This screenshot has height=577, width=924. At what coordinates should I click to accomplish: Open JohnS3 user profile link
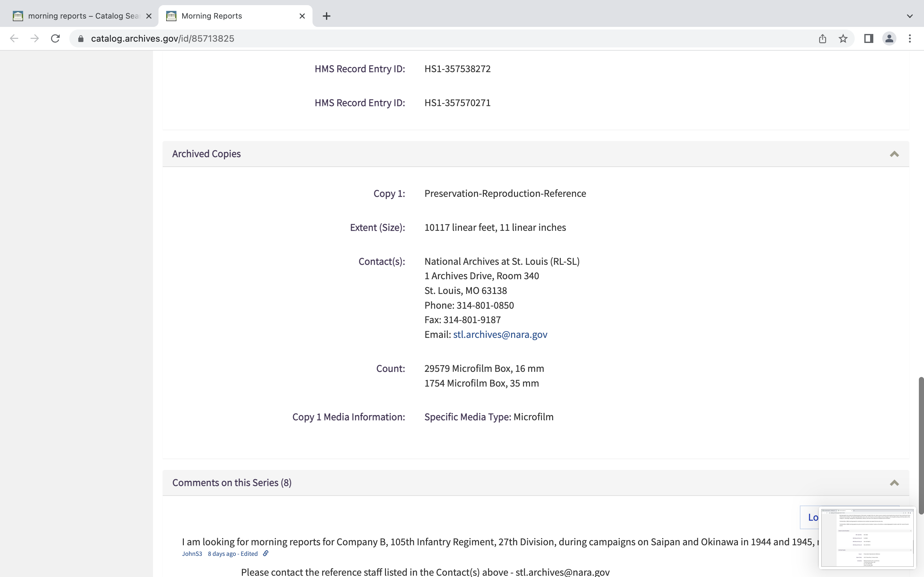pyautogui.click(x=192, y=554)
